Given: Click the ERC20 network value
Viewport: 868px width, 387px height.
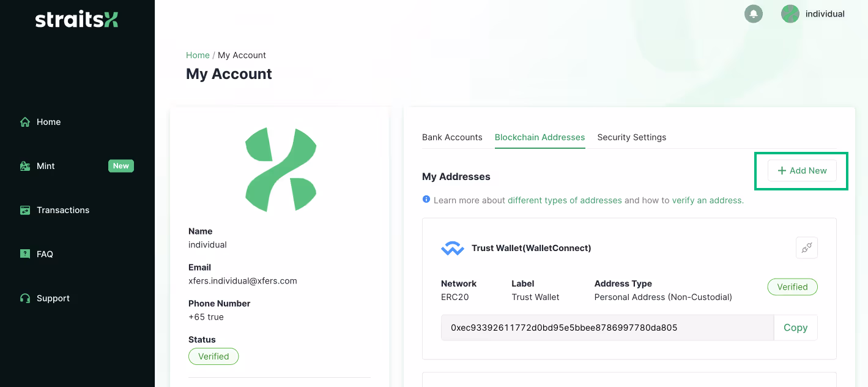Looking at the screenshot, I should pyautogui.click(x=454, y=297).
